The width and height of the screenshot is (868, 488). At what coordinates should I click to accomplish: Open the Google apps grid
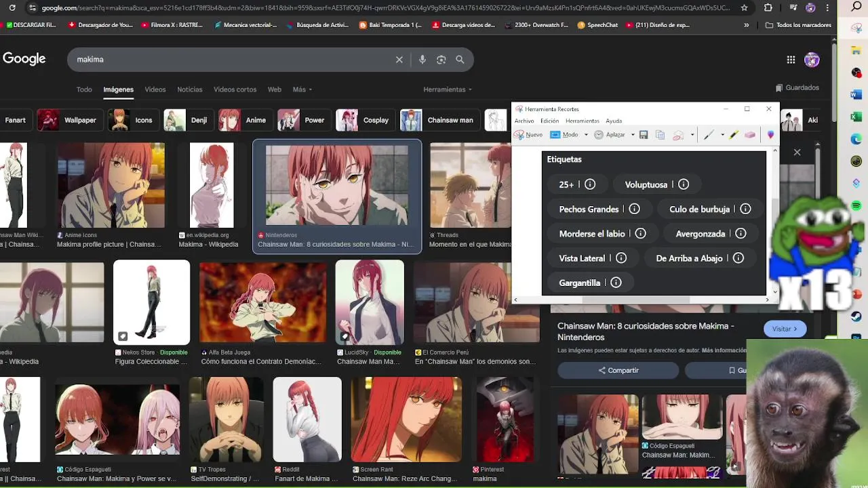(791, 60)
